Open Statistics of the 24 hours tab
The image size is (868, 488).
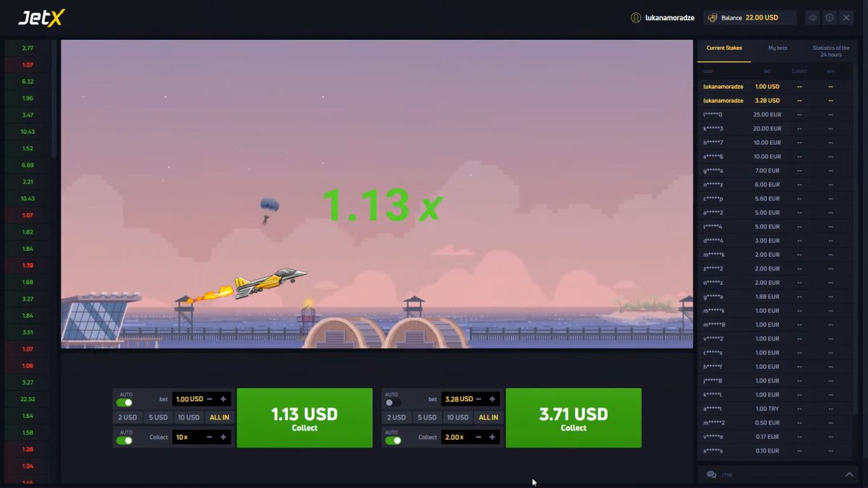(x=830, y=51)
